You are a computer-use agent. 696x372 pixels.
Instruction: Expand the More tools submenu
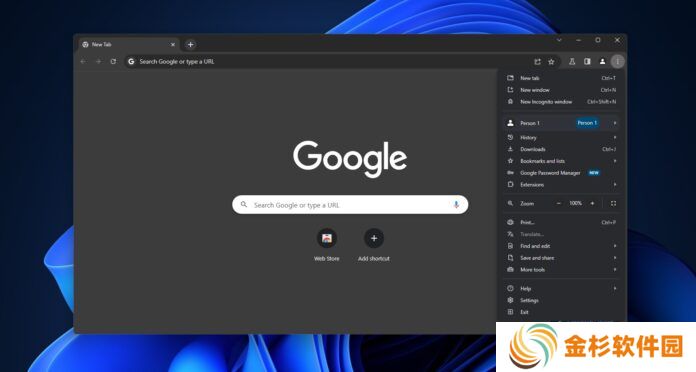tap(562, 269)
